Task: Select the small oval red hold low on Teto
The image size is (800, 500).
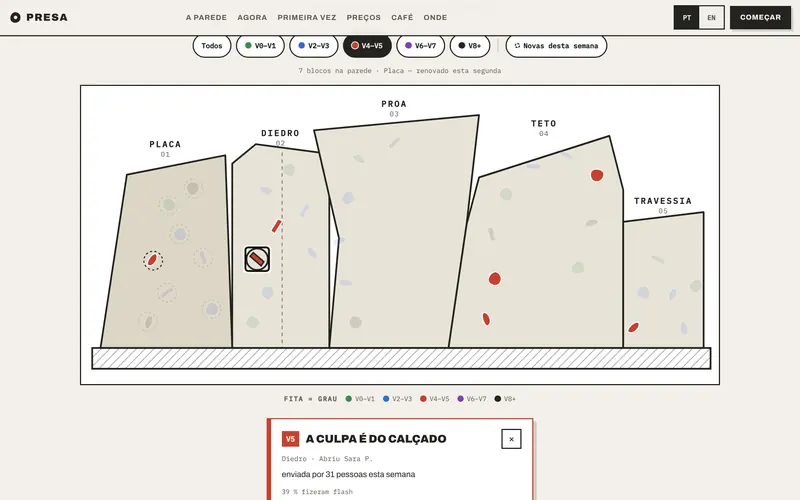Action: pyautogui.click(x=486, y=319)
